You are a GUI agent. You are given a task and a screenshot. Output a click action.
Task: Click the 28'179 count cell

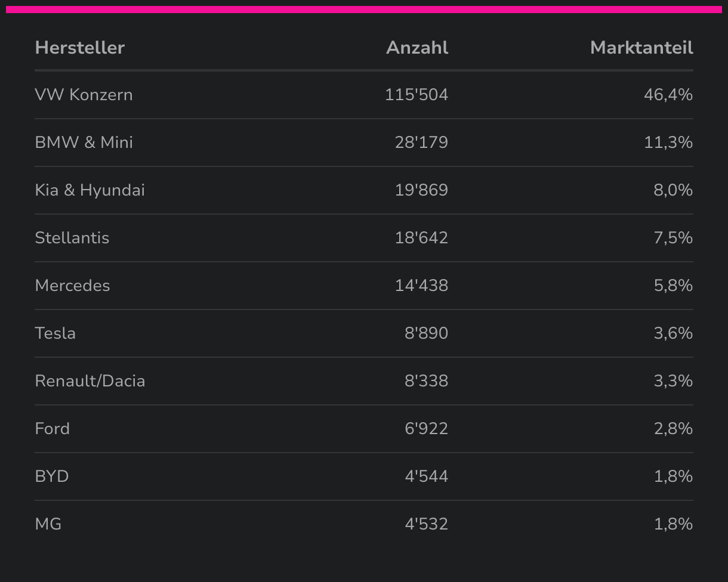tap(421, 143)
